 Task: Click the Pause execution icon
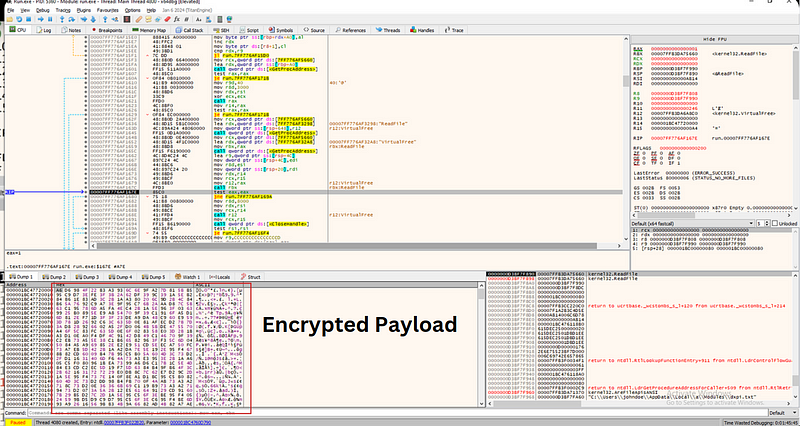click(x=50, y=19)
